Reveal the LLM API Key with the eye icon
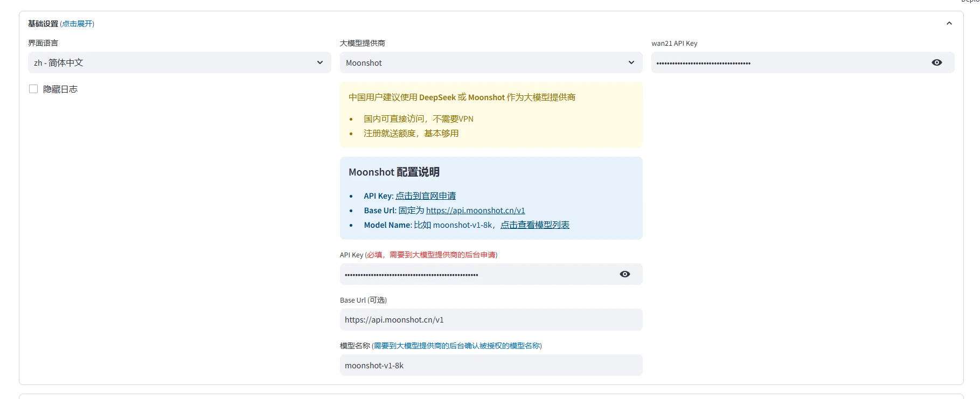Viewport: 980px width, 399px height. coord(624,274)
